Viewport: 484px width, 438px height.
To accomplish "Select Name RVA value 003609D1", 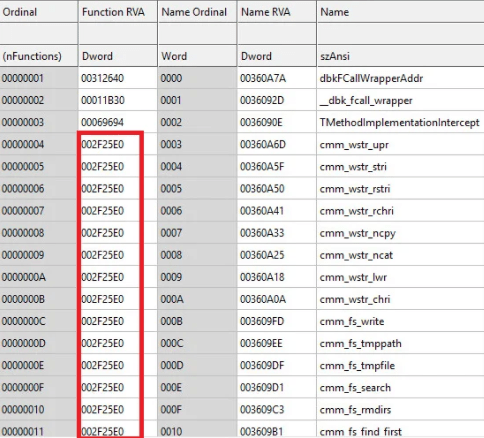I will point(277,387).
